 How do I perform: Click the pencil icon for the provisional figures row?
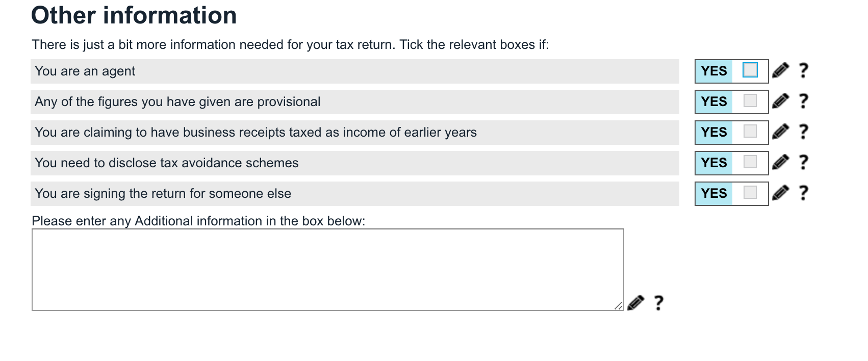[780, 101]
